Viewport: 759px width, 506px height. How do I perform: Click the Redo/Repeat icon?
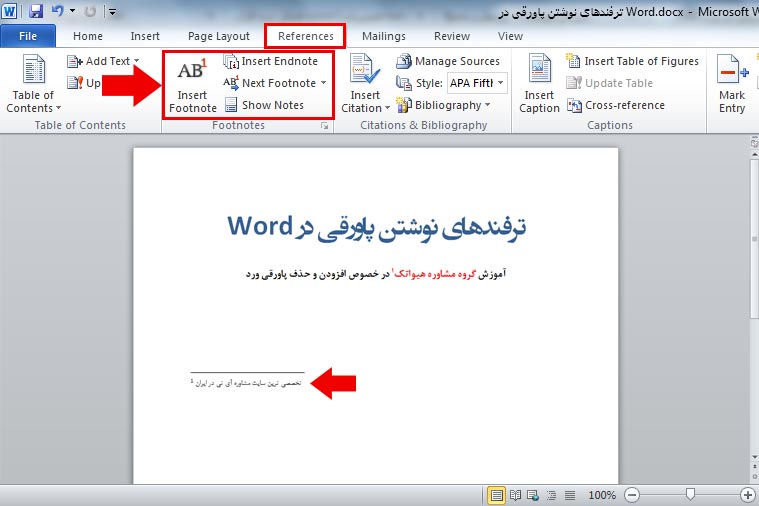click(x=90, y=11)
